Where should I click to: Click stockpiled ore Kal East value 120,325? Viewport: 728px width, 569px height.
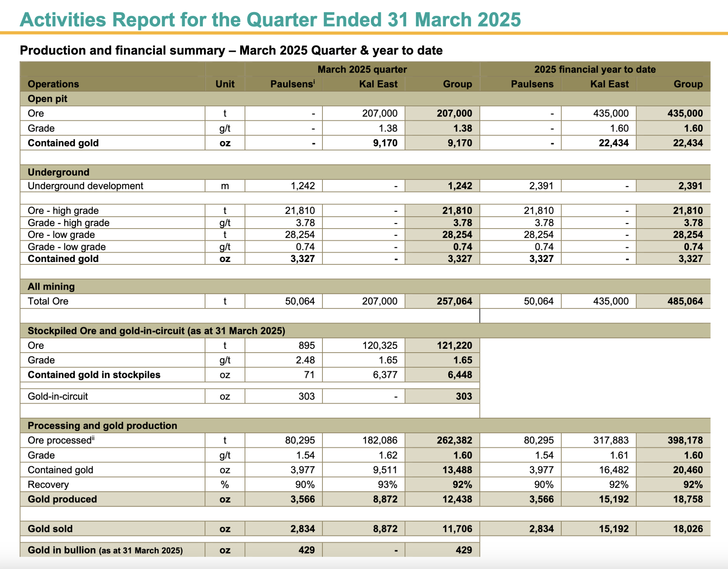(380, 345)
